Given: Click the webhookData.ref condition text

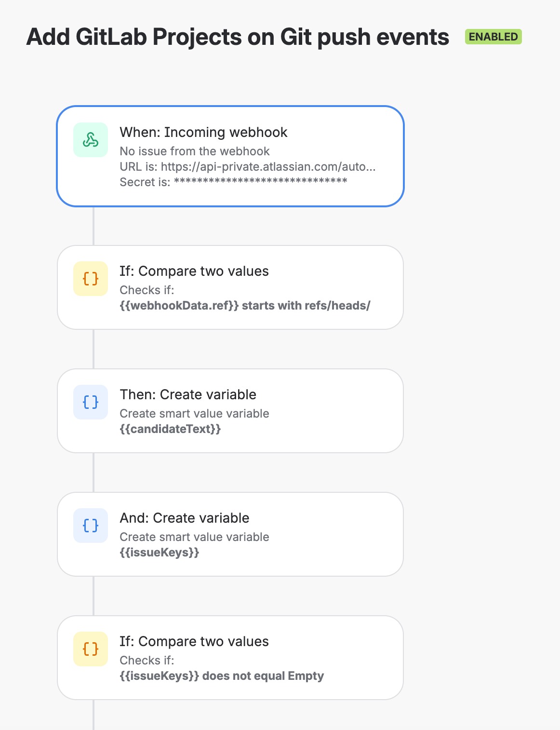Looking at the screenshot, I should (x=245, y=305).
